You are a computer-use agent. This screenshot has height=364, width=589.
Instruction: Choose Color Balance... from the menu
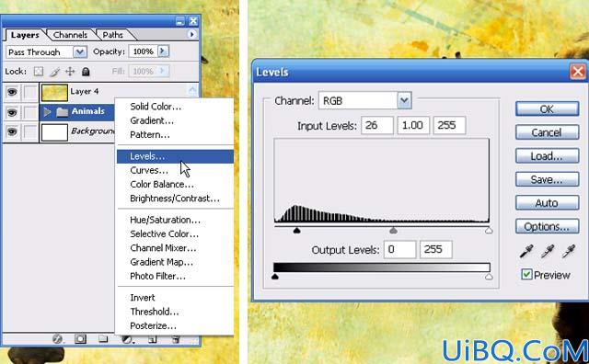[x=175, y=184]
